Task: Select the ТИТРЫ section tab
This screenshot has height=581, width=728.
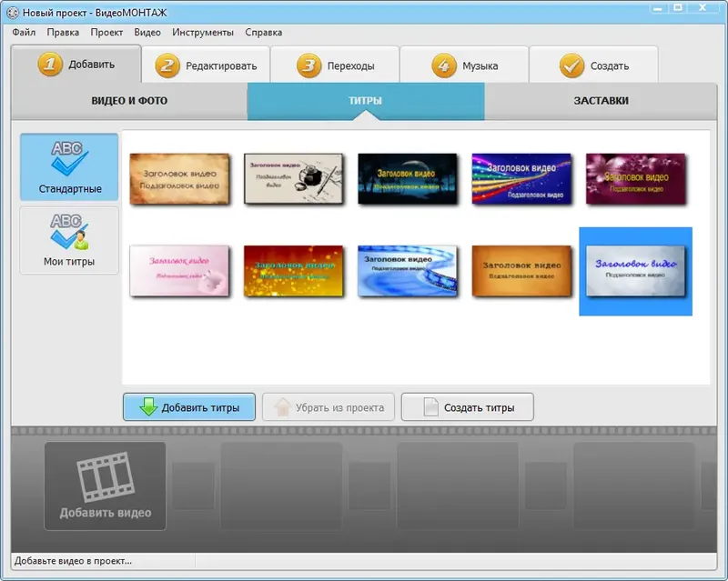Action: (366, 101)
